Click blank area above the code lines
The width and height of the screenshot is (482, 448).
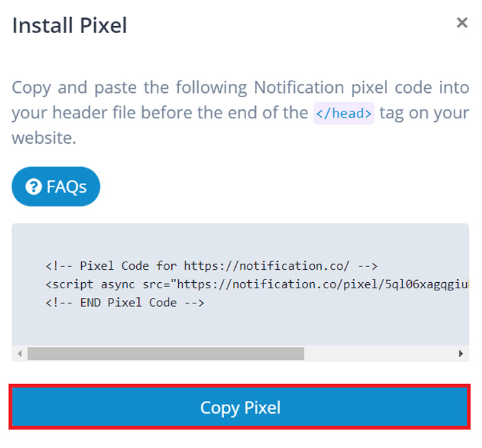pyautogui.click(x=240, y=242)
